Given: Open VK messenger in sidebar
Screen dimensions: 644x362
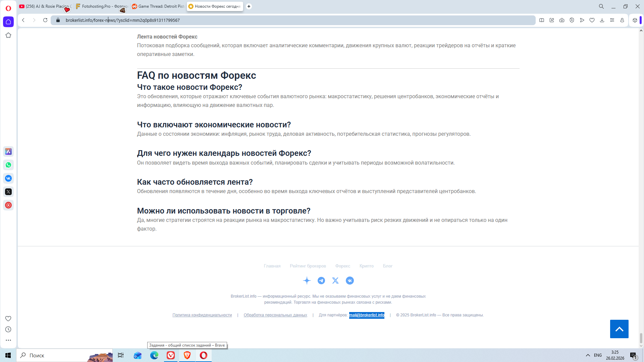Looking at the screenshot, I should (x=8, y=178).
